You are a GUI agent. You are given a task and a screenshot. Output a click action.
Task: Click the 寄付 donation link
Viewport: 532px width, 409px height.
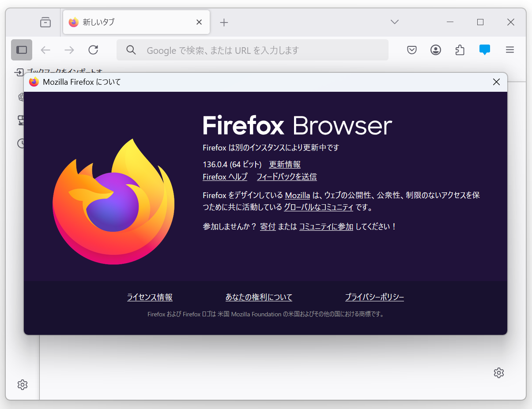pyautogui.click(x=268, y=226)
